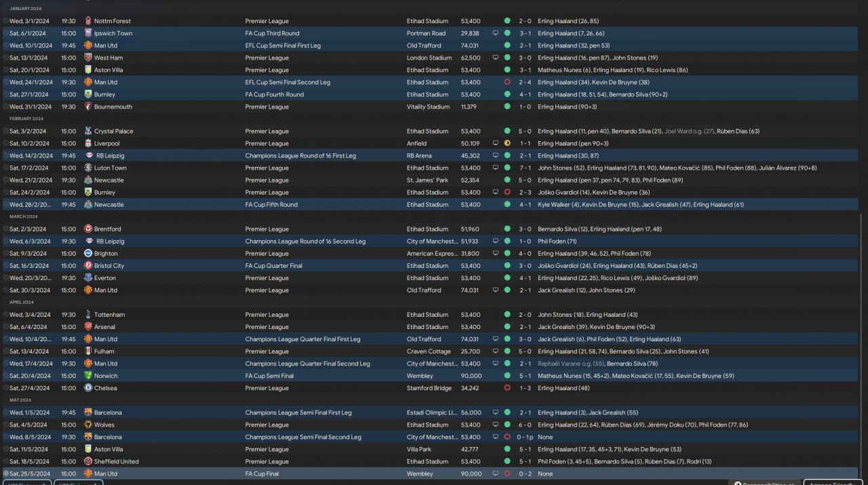Click the Luton Town club badge

click(x=88, y=168)
